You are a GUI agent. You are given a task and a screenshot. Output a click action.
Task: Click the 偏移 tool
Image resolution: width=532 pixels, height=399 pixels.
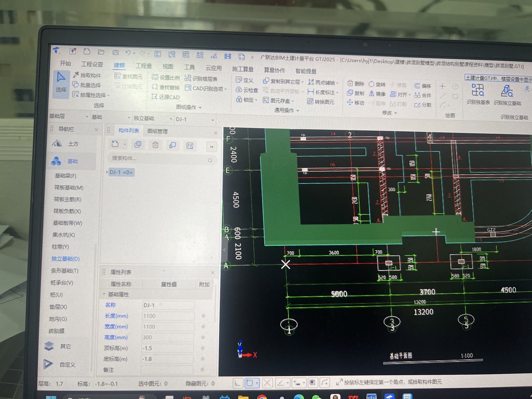point(423,86)
